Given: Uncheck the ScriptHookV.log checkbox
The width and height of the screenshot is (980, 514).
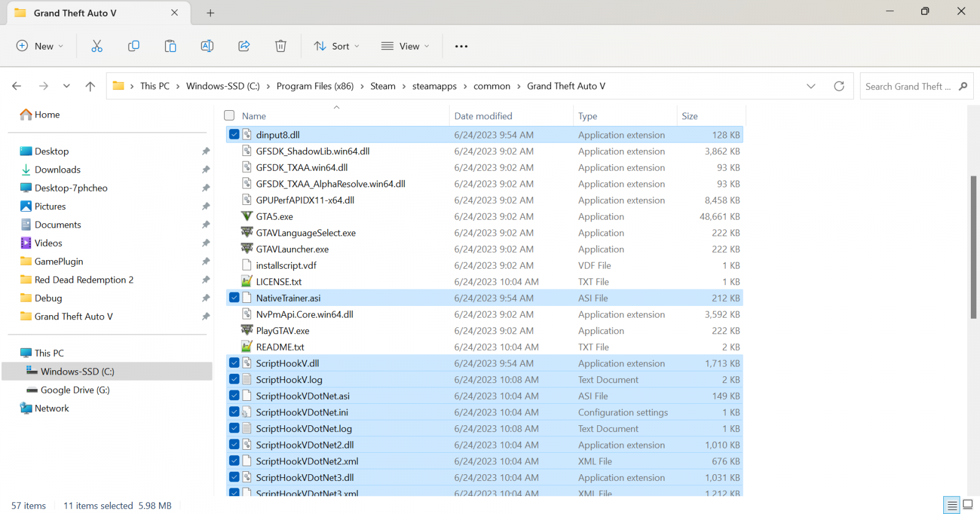Looking at the screenshot, I should [x=234, y=379].
